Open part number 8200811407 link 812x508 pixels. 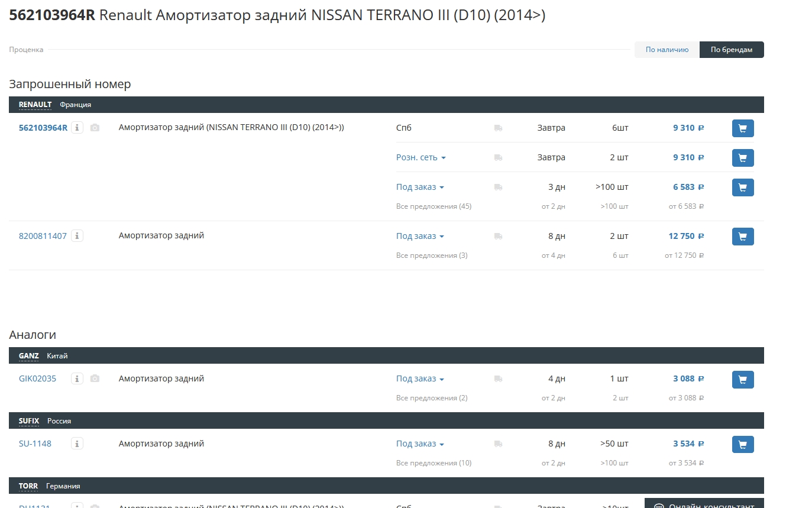43,236
